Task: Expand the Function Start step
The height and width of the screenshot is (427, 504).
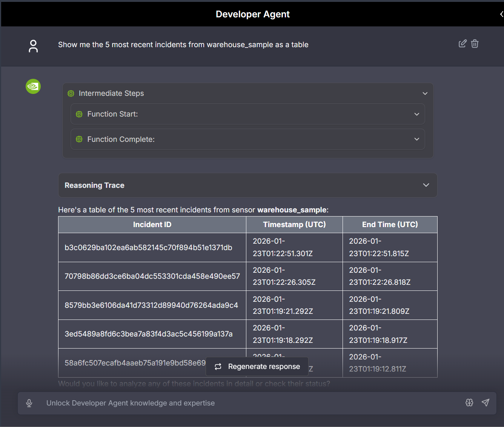Action: [x=416, y=114]
